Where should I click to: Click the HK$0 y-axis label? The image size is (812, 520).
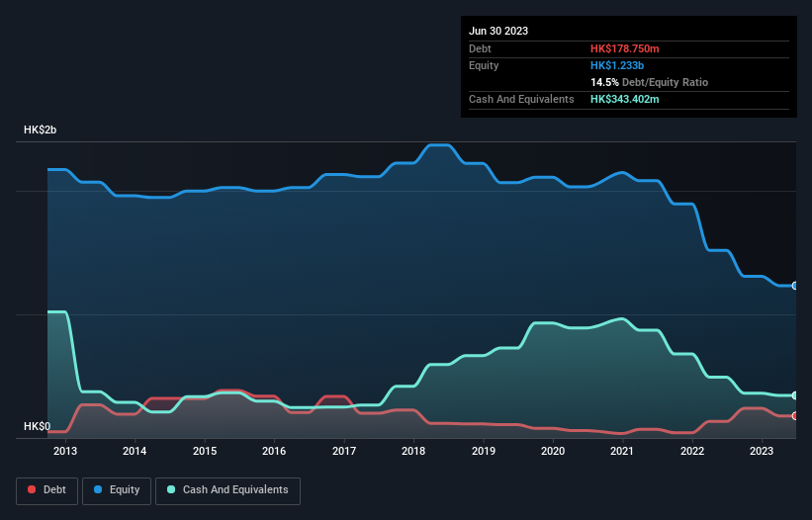coord(38,426)
